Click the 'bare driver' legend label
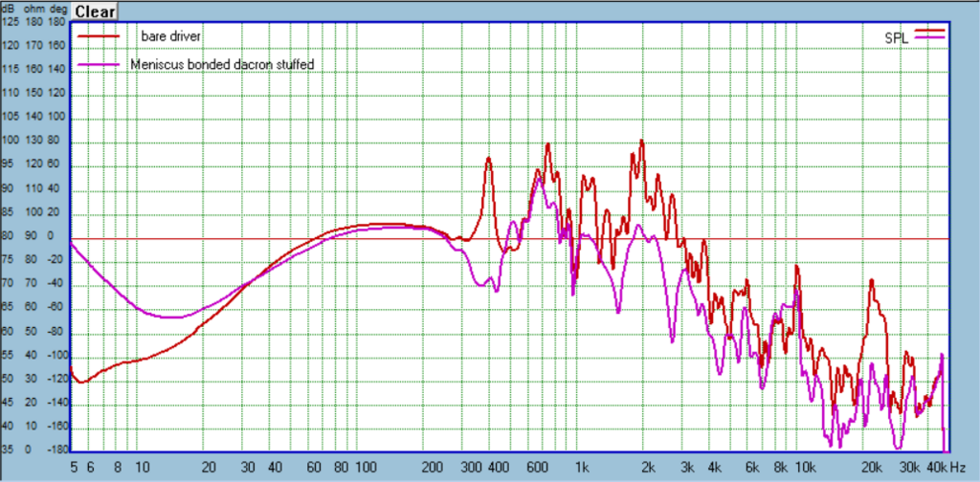This screenshot has height=482, width=980. click(170, 36)
